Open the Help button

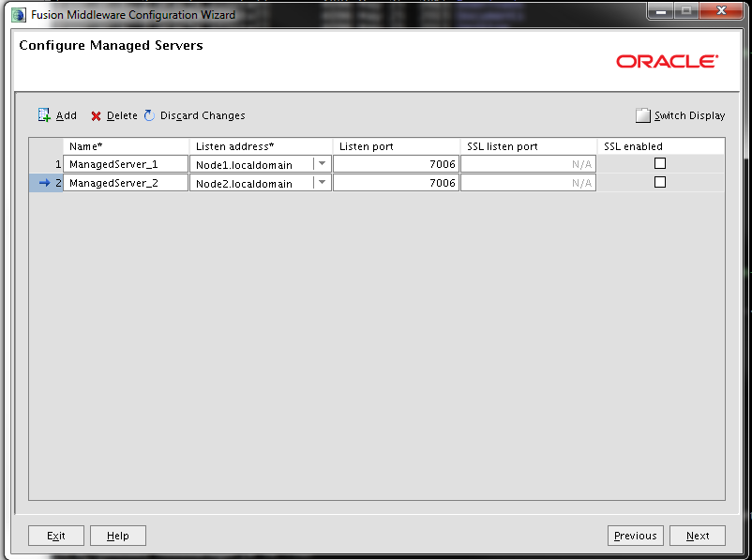click(x=118, y=536)
